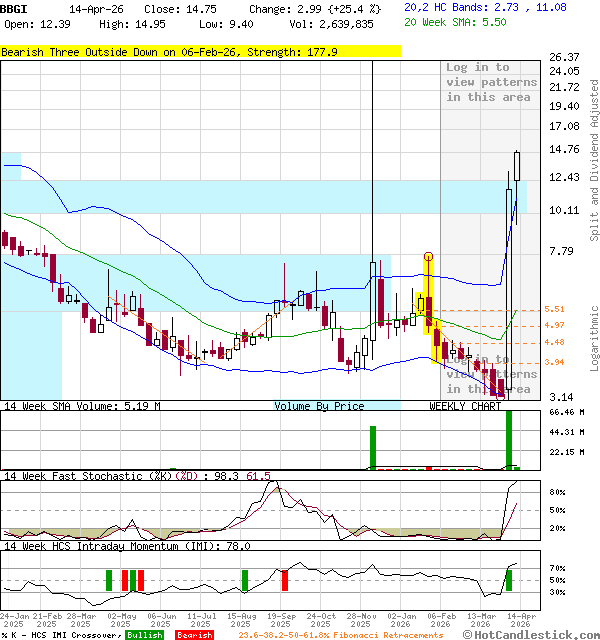Click the BBGI ticker symbol

14,8
